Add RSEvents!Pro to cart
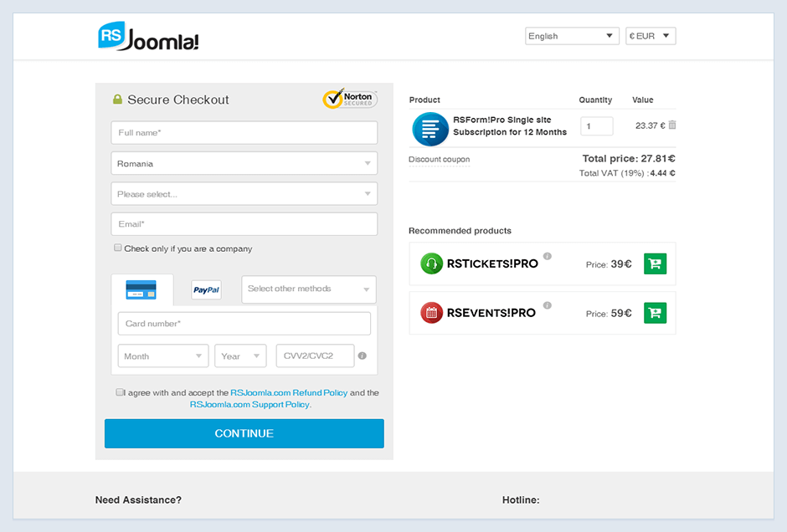Screen dimensions: 787x532 [655, 314]
